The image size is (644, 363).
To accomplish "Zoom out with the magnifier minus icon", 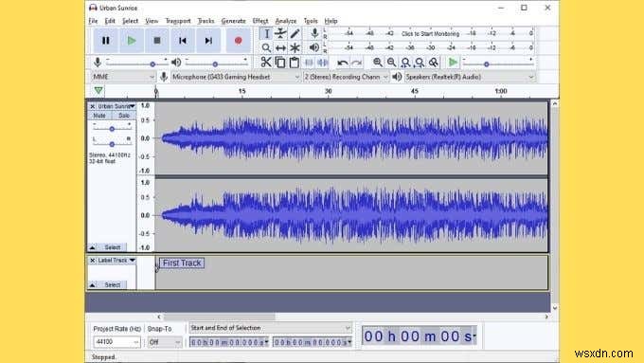I will click(391, 63).
